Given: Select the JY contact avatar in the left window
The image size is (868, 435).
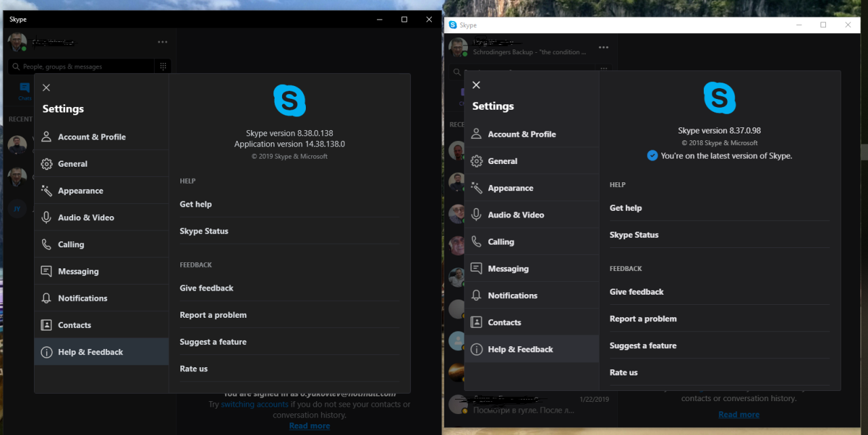Looking at the screenshot, I should pos(17,209).
